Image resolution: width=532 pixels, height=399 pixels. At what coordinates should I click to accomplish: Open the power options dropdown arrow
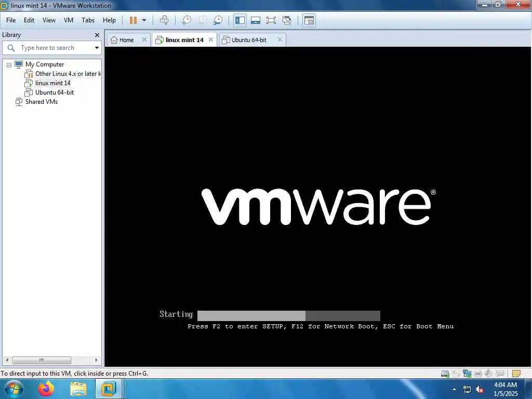(x=144, y=20)
